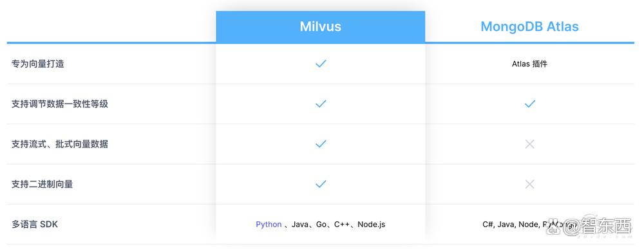Select the 专为向量打造 row label
Viewport: 644px width, 249px height.
(x=38, y=64)
